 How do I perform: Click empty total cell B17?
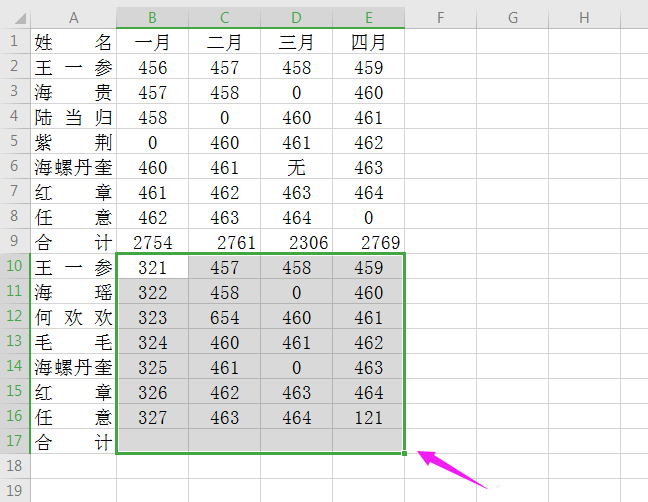152,441
